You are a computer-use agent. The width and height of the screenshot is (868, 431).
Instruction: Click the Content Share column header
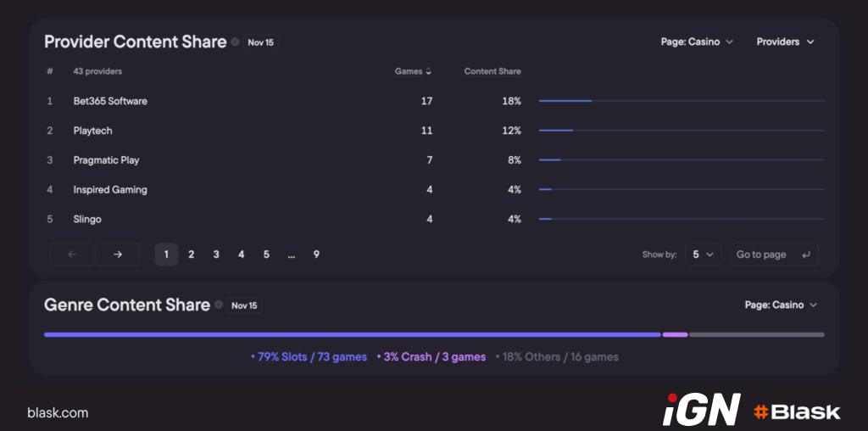click(x=492, y=71)
